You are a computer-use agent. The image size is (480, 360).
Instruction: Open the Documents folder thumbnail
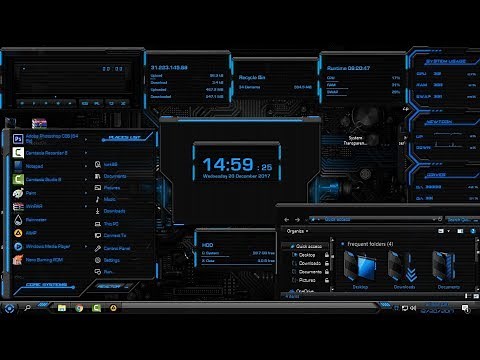[448, 270]
